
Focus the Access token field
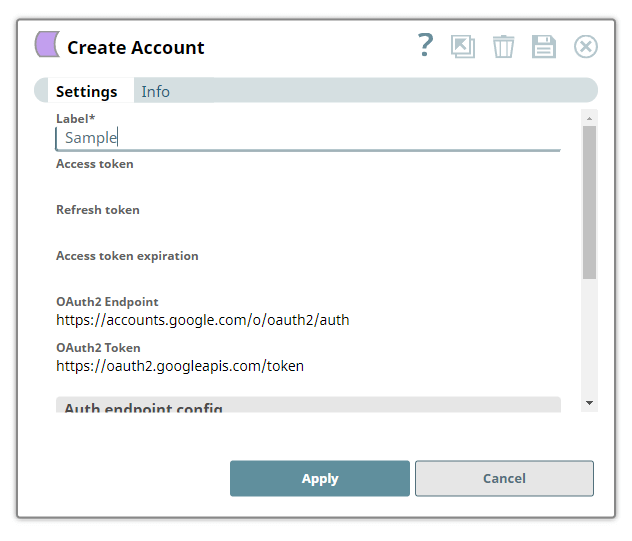(x=307, y=184)
